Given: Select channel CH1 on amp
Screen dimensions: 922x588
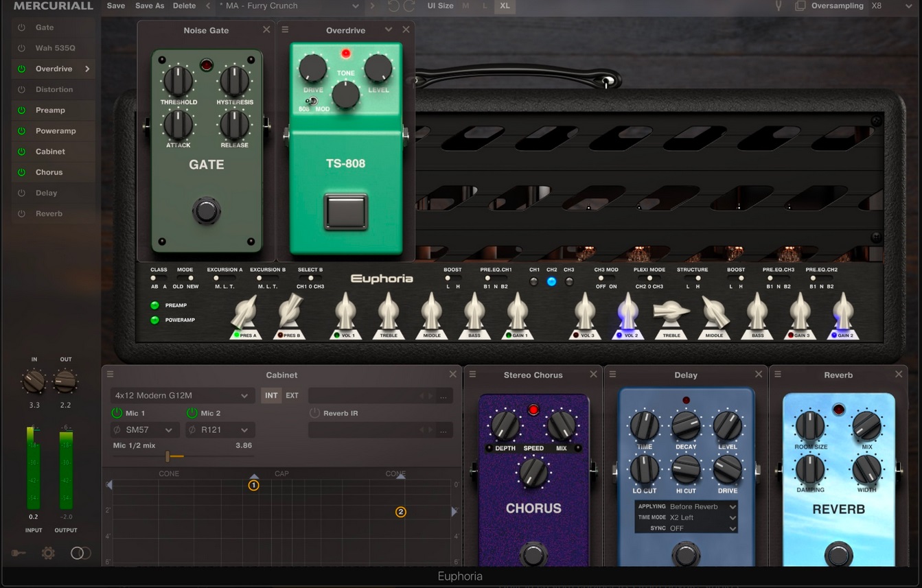Looking at the screenshot, I should (534, 281).
